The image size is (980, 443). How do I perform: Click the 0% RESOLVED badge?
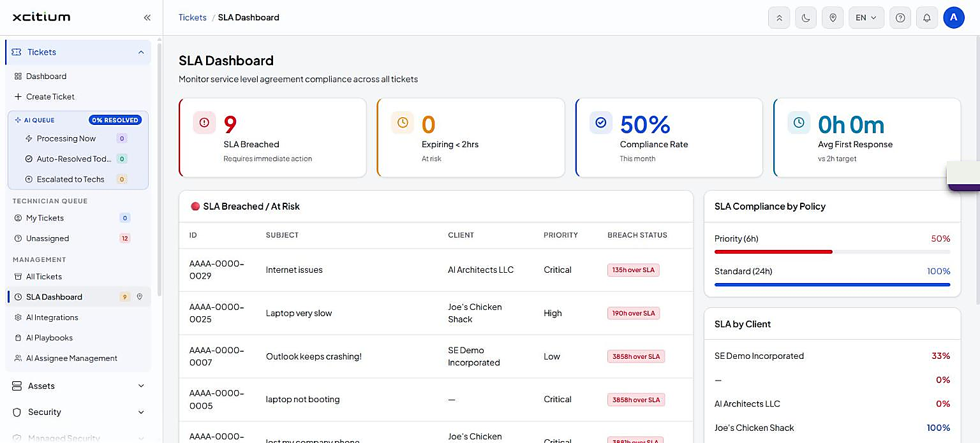coord(115,120)
